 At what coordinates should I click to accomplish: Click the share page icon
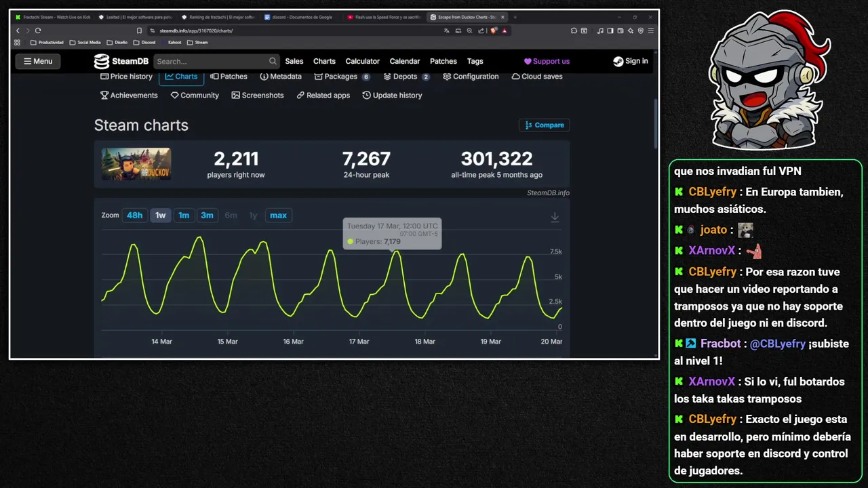click(481, 30)
